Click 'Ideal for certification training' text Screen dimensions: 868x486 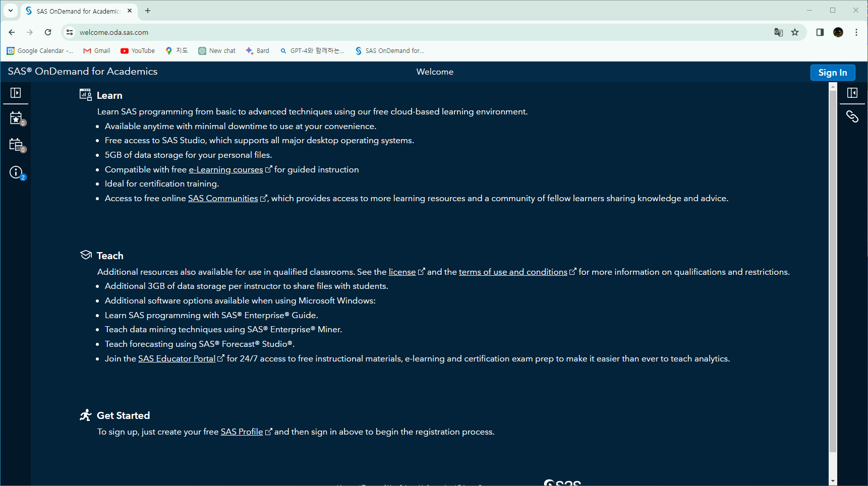(162, 184)
